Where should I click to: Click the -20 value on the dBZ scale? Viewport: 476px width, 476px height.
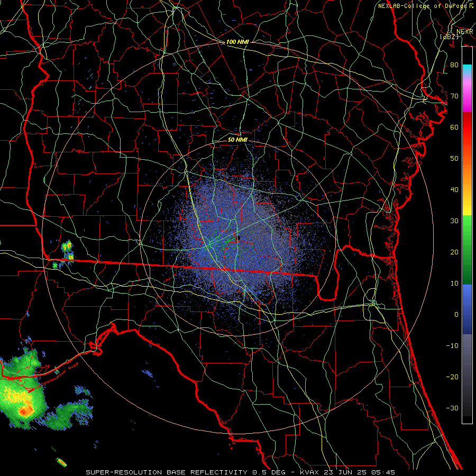pos(452,377)
